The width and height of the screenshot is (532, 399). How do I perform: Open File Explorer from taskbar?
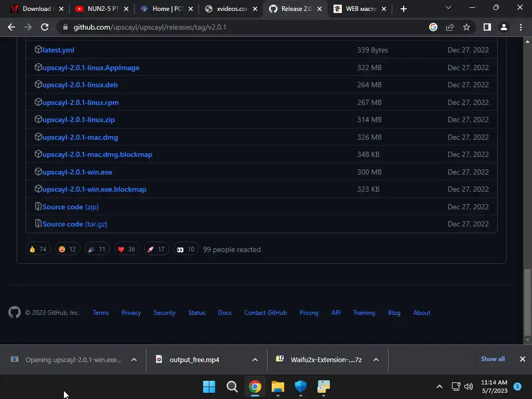click(x=277, y=387)
